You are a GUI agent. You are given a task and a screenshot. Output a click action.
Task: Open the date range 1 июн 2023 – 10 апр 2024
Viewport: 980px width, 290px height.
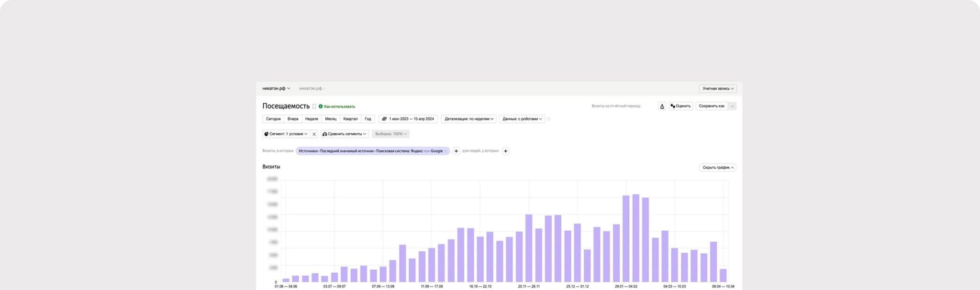tap(408, 119)
